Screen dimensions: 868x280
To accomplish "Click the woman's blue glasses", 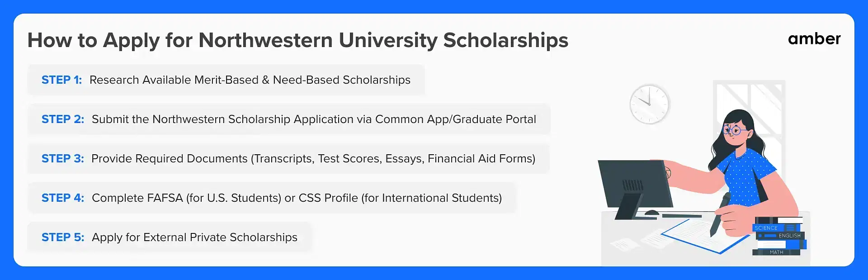I will tap(734, 131).
